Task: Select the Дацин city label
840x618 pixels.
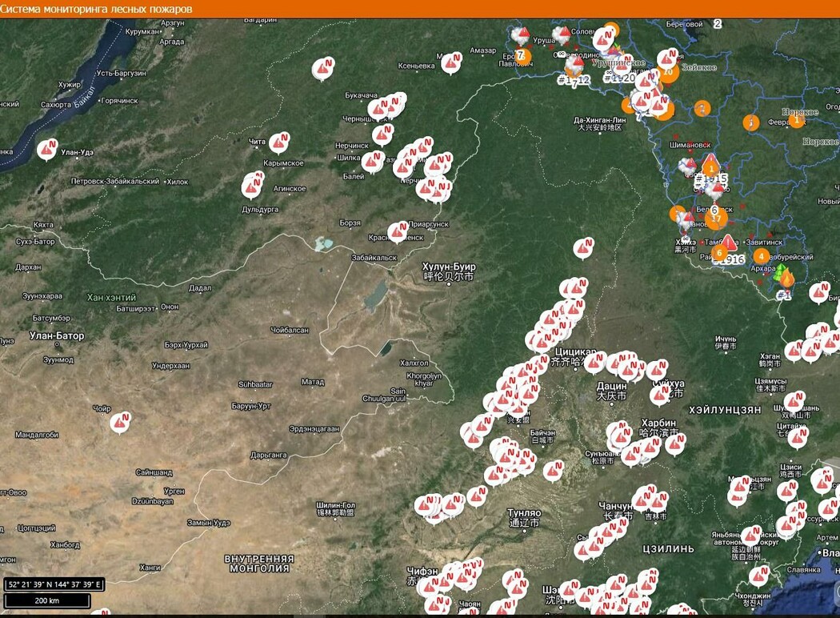Action: 612,386
